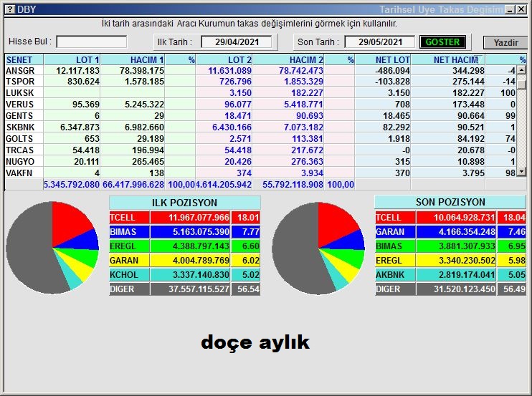Click the value 78.742.473 in HACIM 2
Screen dimensions: 532x396
point(301,70)
